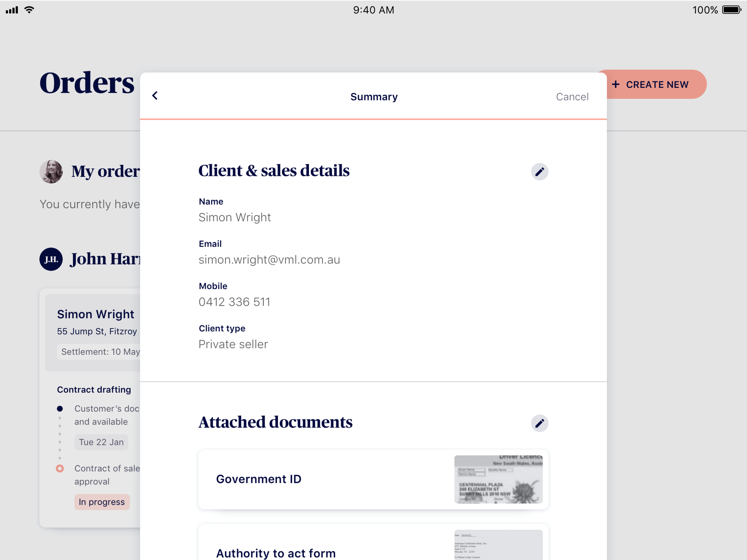Tap the battery status icon
The image size is (747, 560).
731,10
